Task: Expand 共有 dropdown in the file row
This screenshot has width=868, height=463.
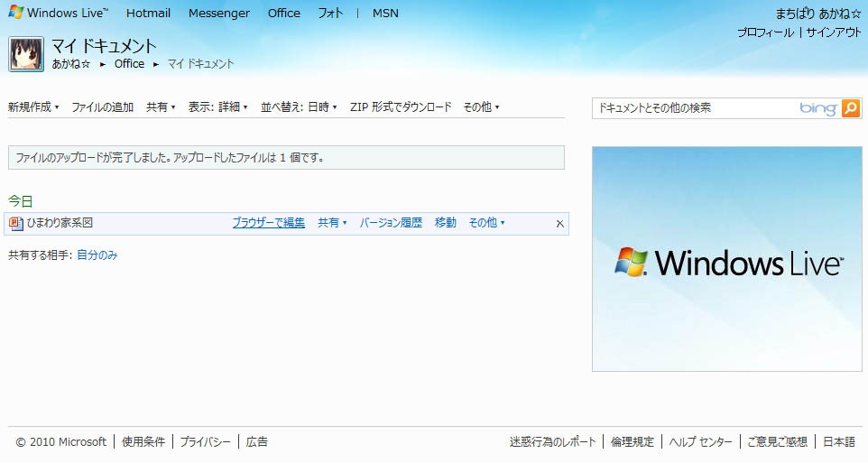Action: (332, 223)
